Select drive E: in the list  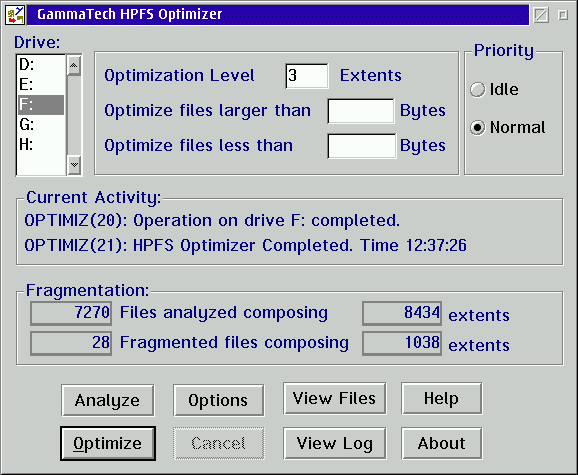41,85
